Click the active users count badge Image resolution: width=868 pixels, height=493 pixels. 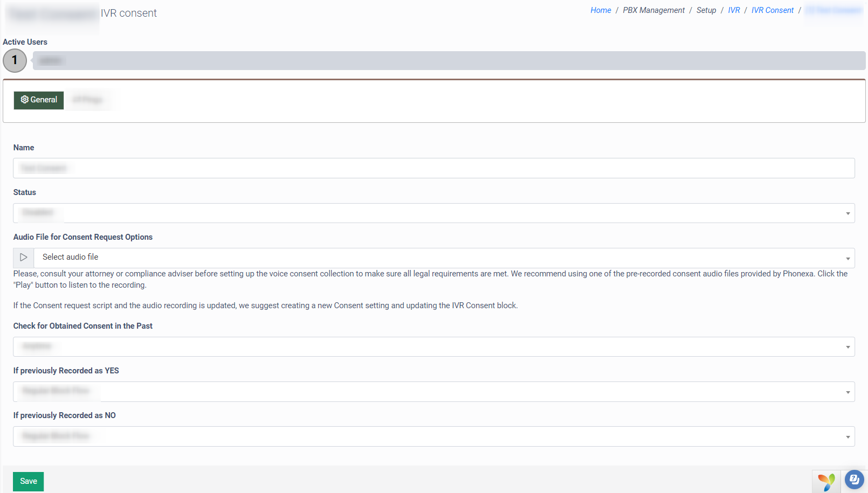click(15, 60)
